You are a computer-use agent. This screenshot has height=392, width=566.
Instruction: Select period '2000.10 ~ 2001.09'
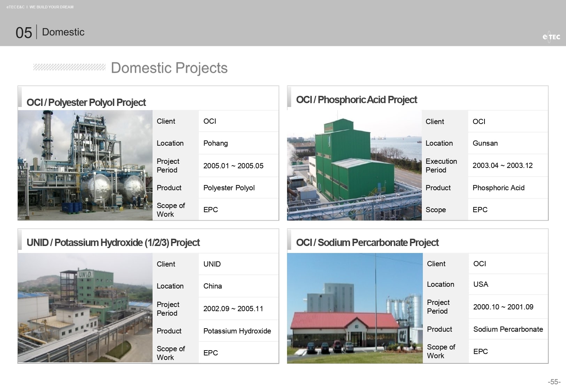pos(503,307)
